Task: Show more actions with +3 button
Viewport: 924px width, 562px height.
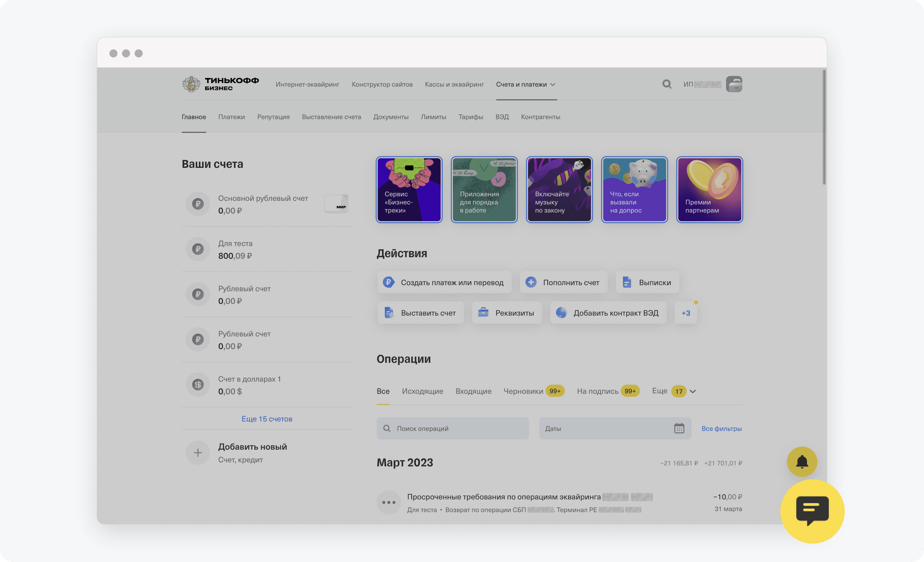Action: [685, 313]
